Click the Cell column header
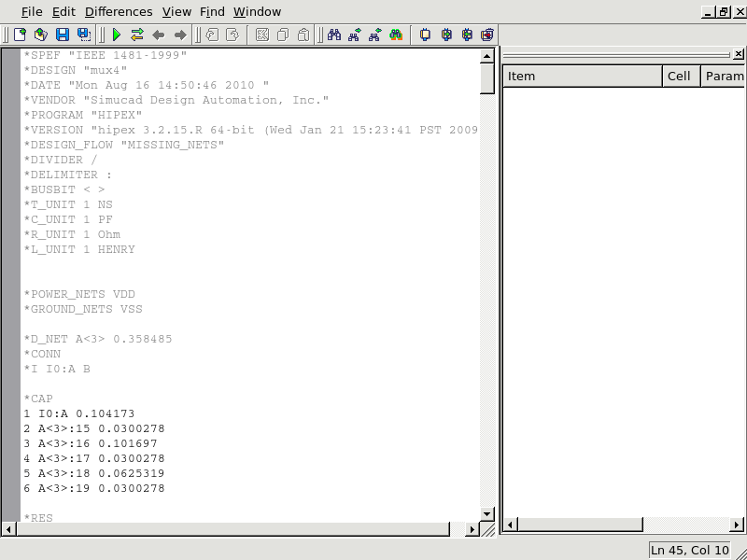The width and height of the screenshot is (747, 560). pyautogui.click(x=681, y=76)
